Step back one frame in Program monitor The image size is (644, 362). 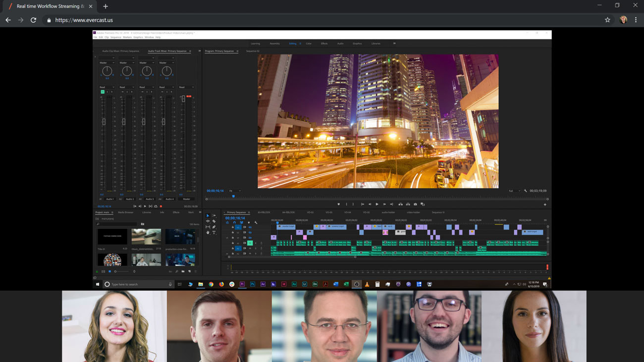[370, 204]
